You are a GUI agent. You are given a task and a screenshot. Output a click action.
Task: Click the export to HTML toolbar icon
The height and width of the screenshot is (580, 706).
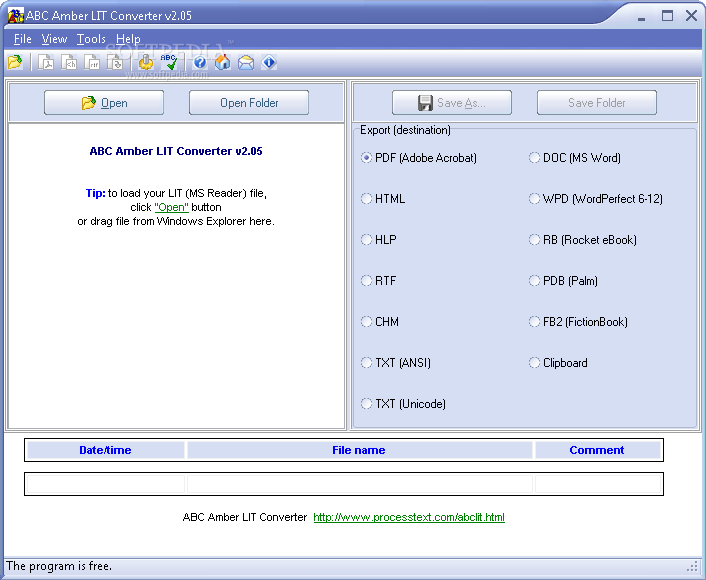(69, 62)
